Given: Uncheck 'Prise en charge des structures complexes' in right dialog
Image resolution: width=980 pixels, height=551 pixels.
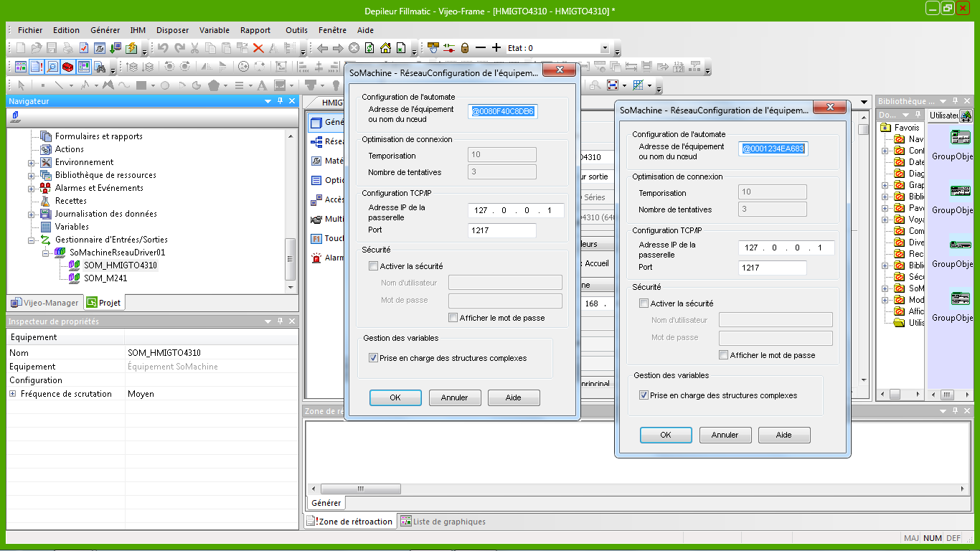Looking at the screenshot, I should pos(644,395).
